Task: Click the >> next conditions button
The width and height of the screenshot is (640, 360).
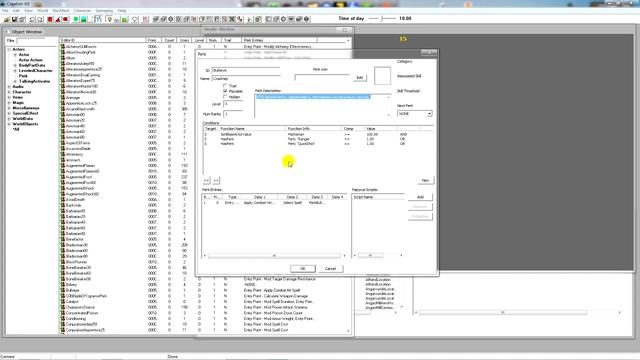Action: tap(216, 180)
